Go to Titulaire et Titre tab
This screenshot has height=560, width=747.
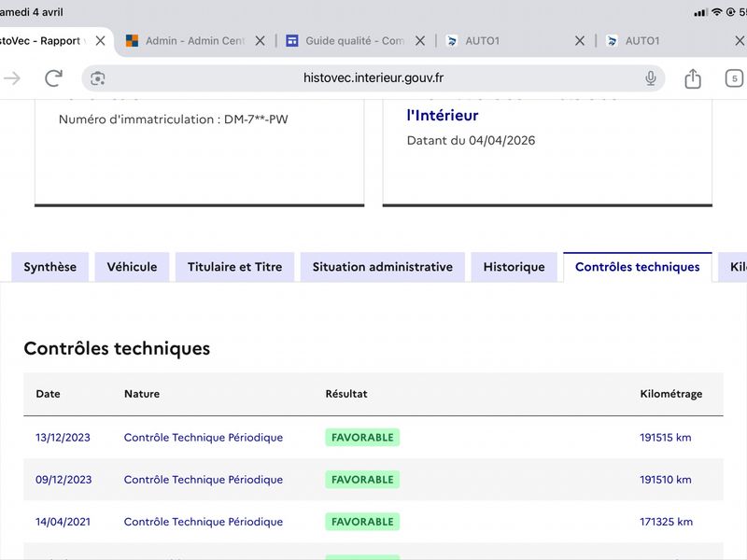[x=234, y=267]
